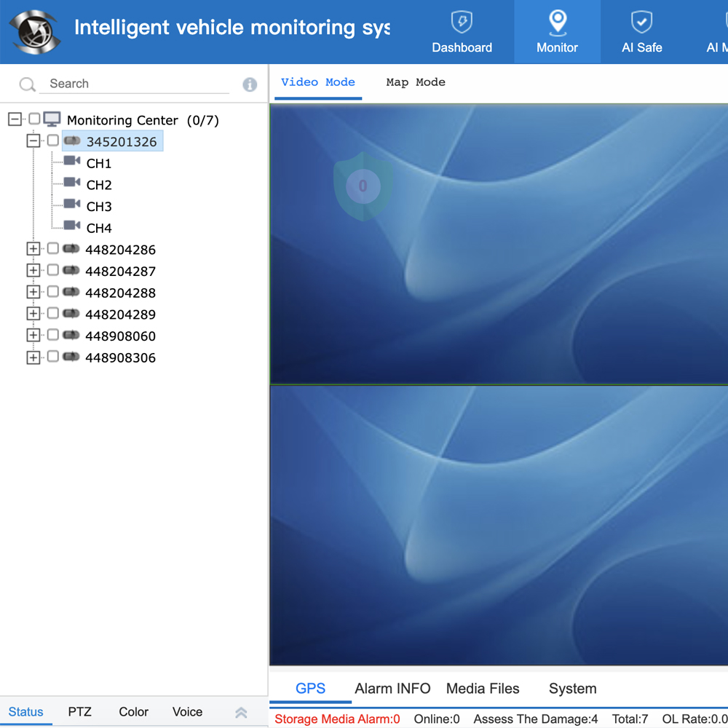The width and height of the screenshot is (728, 728).
Task: Tick the checkbox for vehicle 345201326
Action: (52, 141)
